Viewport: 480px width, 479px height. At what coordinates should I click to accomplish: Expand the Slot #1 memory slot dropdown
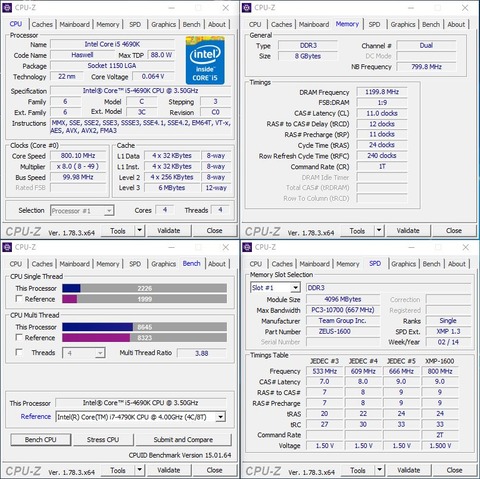(295, 288)
